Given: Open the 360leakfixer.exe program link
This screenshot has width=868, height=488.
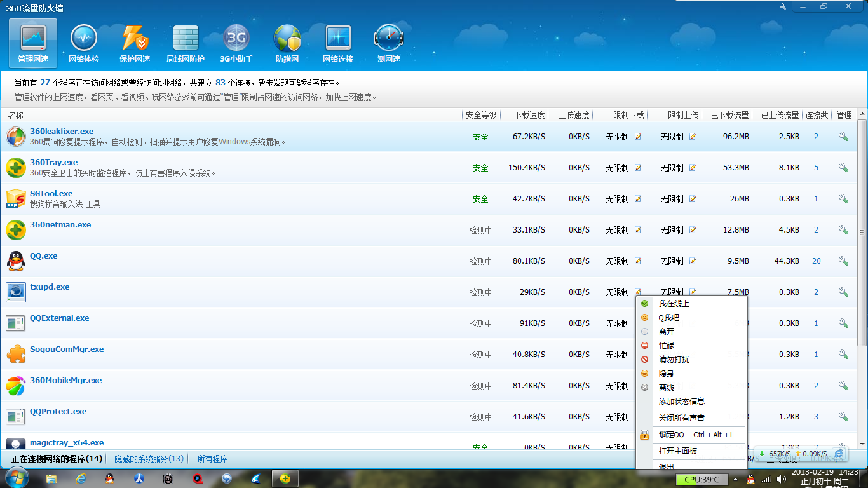Looking at the screenshot, I should (62, 132).
